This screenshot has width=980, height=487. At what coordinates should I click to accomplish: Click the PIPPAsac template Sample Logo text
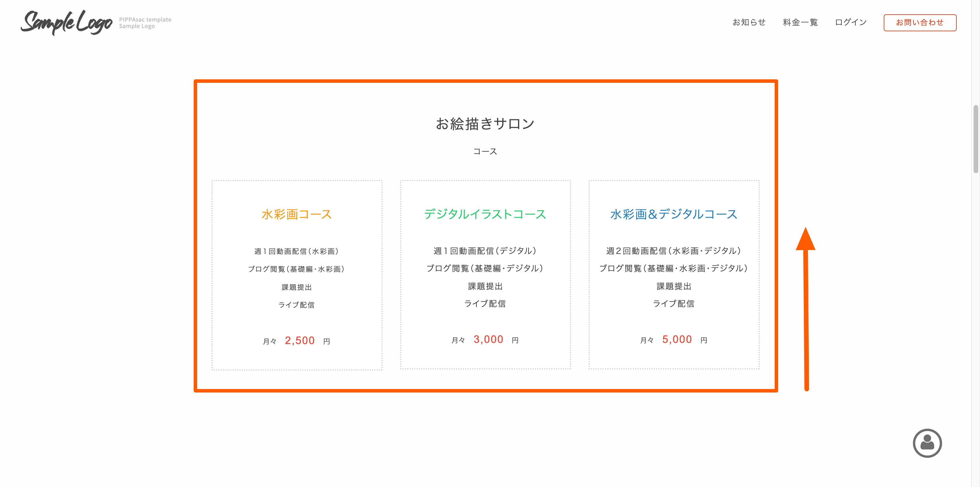click(x=145, y=23)
